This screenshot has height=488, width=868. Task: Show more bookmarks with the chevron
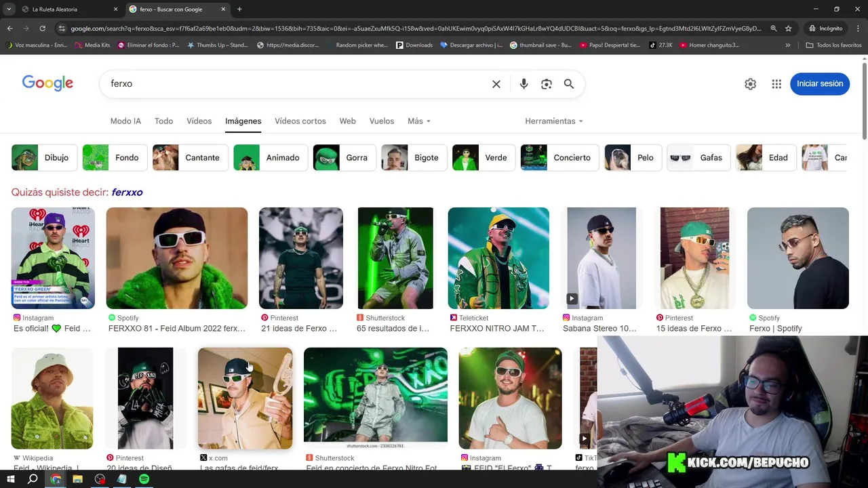(x=787, y=45)
